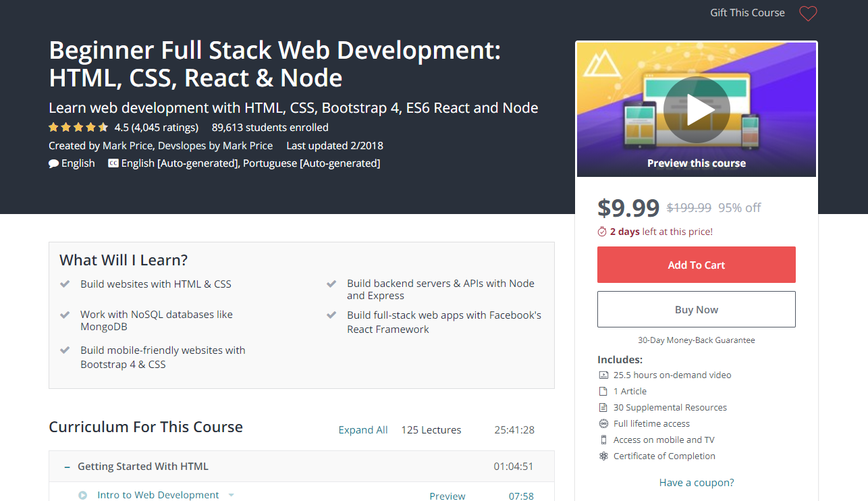Image resolution: width=868 pixels, height=501 pixels.
Task: Click Gift This Course link
Action: click(x=747, y=13)
